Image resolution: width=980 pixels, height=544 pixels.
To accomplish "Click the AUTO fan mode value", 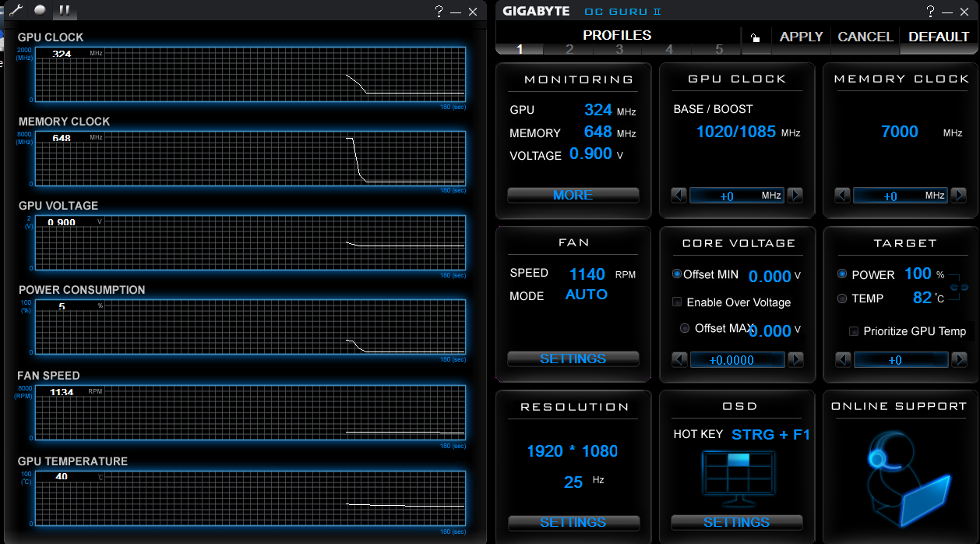I will 587,295.
